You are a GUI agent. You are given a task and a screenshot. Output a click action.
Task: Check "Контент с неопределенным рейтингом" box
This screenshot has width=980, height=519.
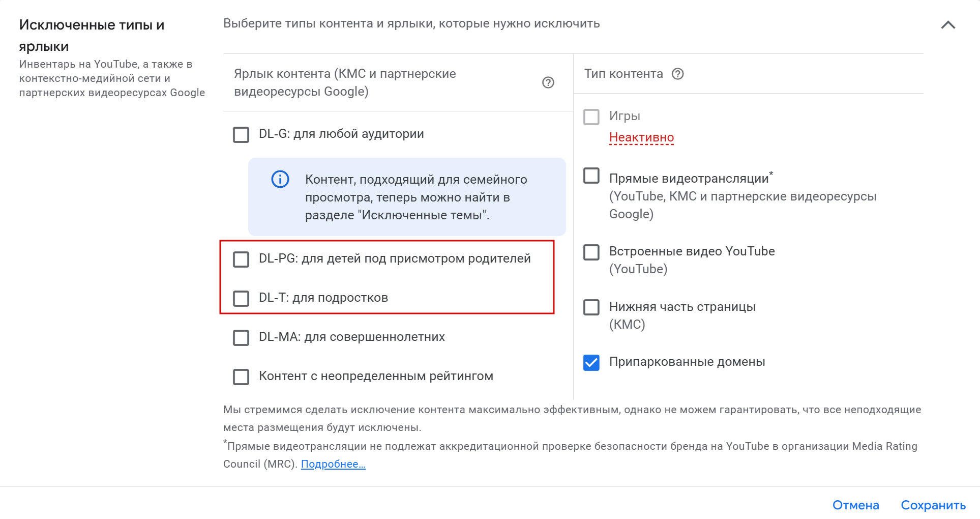click(241, 377)
